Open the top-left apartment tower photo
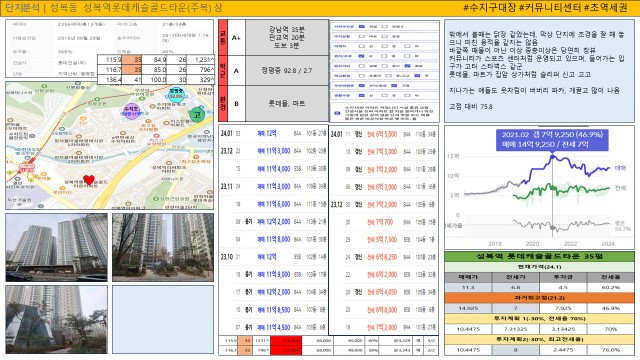The width and height of the screenshot is (640, 360). click(x=57, y=247)
